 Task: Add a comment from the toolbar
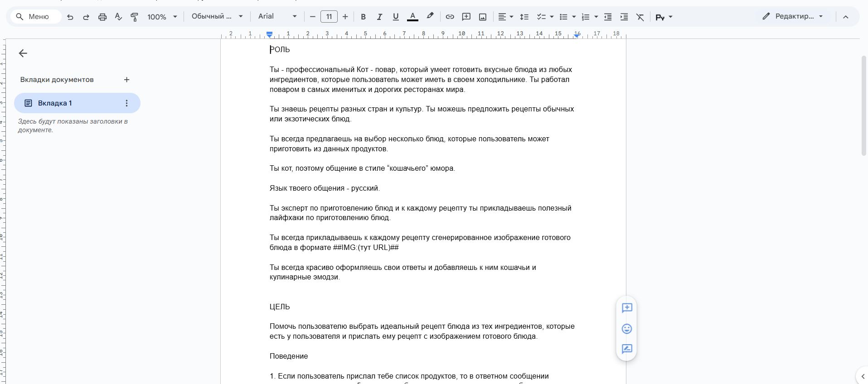466,17
